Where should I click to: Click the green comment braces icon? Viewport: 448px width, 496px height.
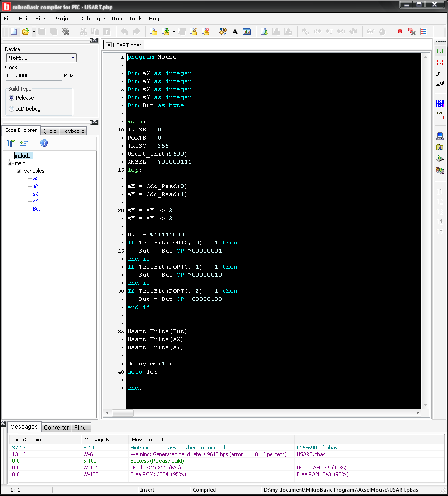tap(440, 51)
